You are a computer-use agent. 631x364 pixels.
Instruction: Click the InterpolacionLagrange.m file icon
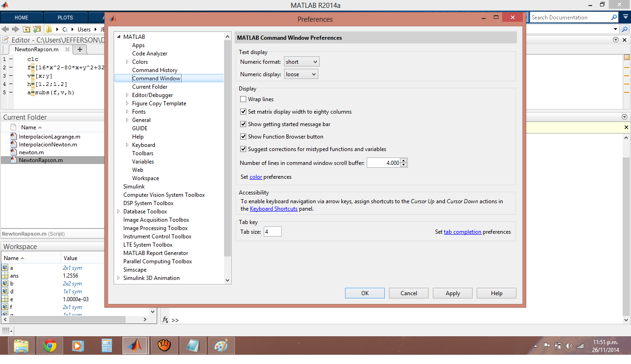tap(13, 136)
